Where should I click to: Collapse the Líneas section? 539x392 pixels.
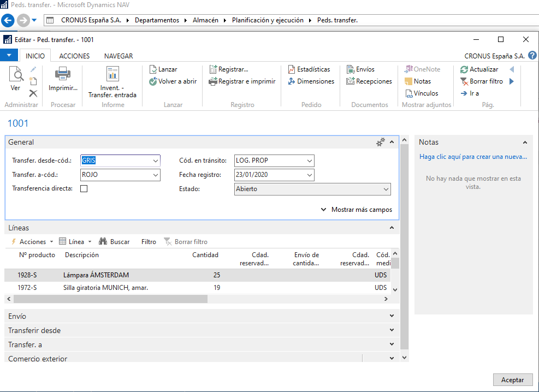392,228
